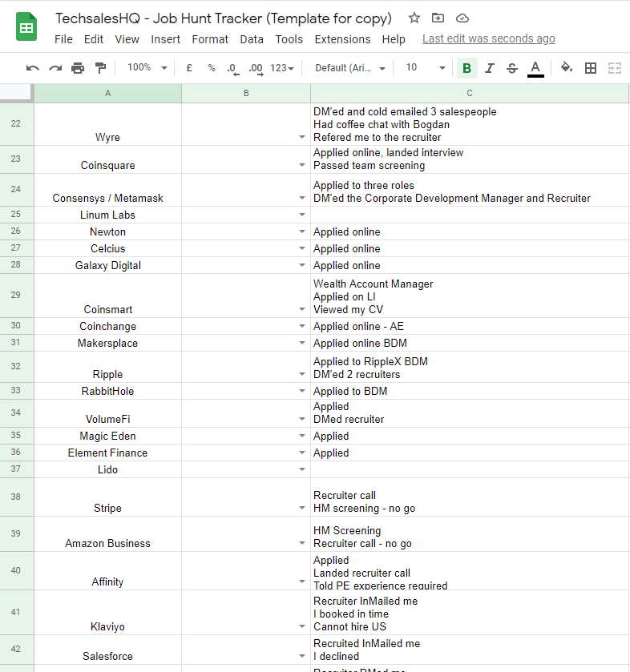Viewport: 630px width, 672px height.
Task: Click the Google Sheets home icon
Action: pyautogui.click(x=26, y=27)
